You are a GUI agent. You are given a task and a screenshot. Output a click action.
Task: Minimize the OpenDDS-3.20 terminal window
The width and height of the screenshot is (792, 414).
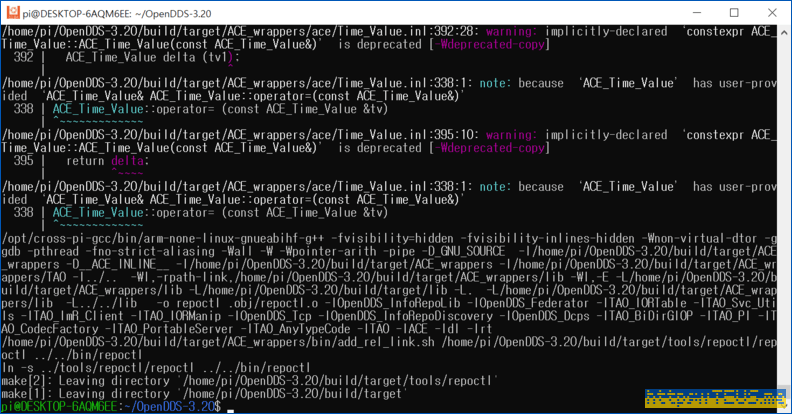click(697, 13)
